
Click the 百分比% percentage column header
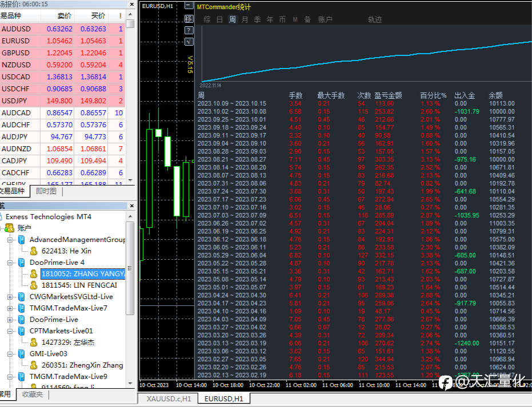[433, 95]
